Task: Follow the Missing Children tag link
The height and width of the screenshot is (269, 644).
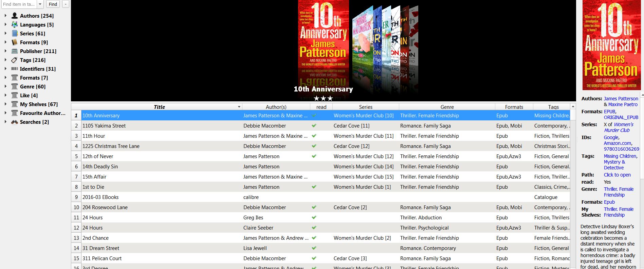Action: click(620, 156)
